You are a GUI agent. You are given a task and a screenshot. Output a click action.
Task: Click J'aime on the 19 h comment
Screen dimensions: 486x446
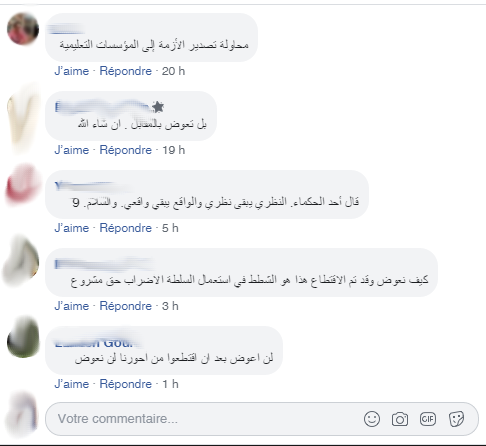[72, 150]
